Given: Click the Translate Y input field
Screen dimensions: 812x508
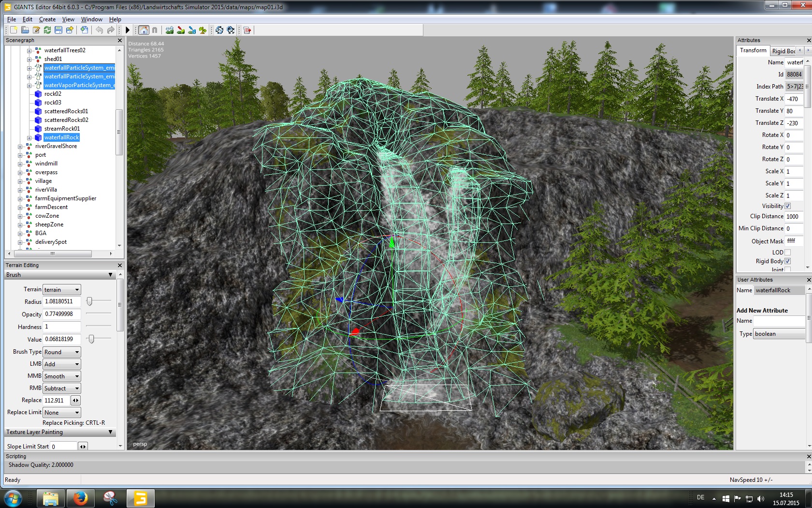Looking at the screenshot, I should (794, 111).
